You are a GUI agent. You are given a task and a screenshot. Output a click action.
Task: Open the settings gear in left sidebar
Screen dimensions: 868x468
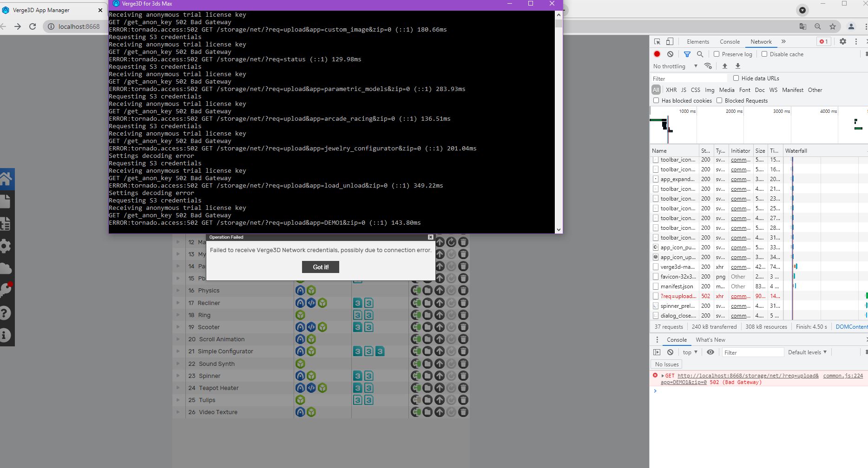pos(6,246)
